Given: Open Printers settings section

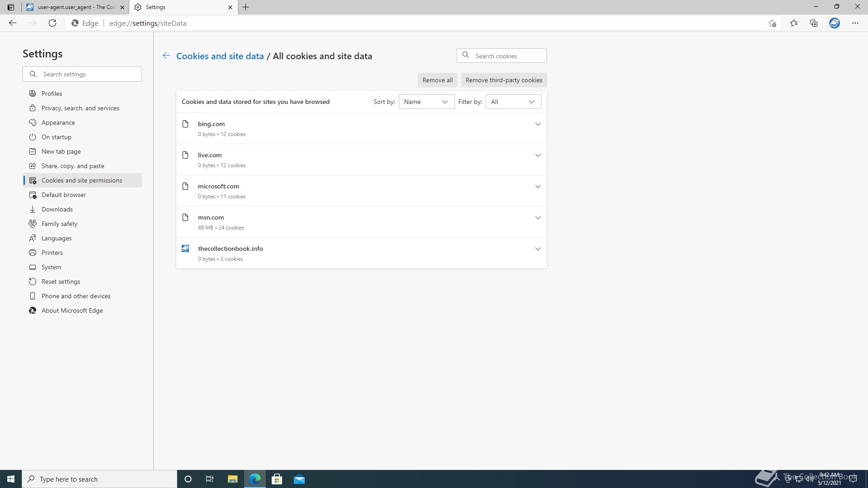Looking at the screenshot, I should pyautogui.click(x=82, y=253).
